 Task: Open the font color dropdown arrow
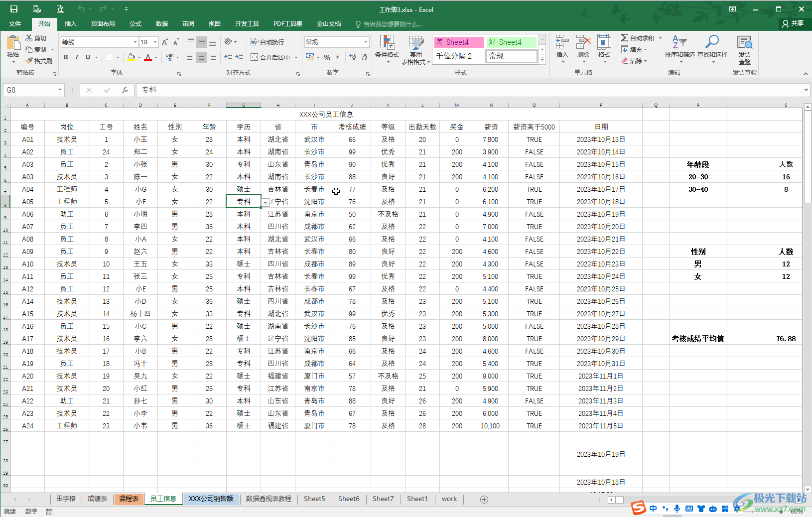[156, 57]
